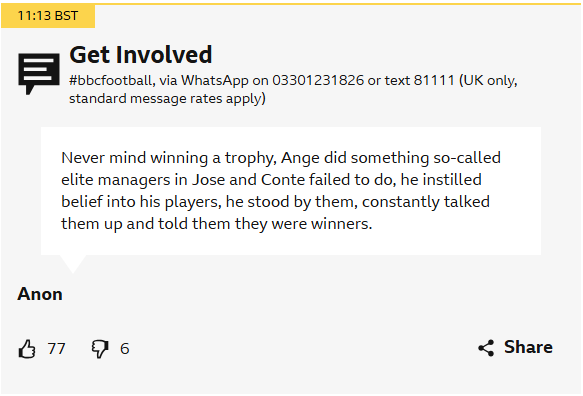Click the quote line ending 'they were winners'
583x396 pixels.
coord(217,224)
